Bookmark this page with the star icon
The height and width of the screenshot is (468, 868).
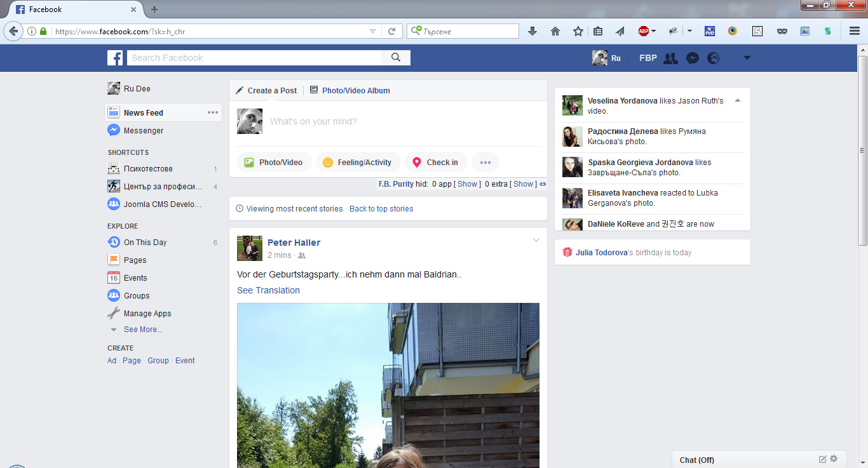tap(578, 31)
